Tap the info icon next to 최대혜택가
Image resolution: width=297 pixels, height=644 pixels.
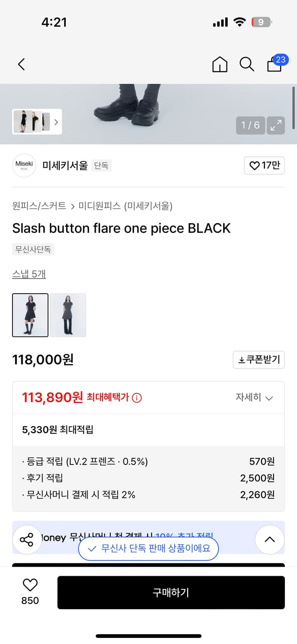click(x=136, y=398)
